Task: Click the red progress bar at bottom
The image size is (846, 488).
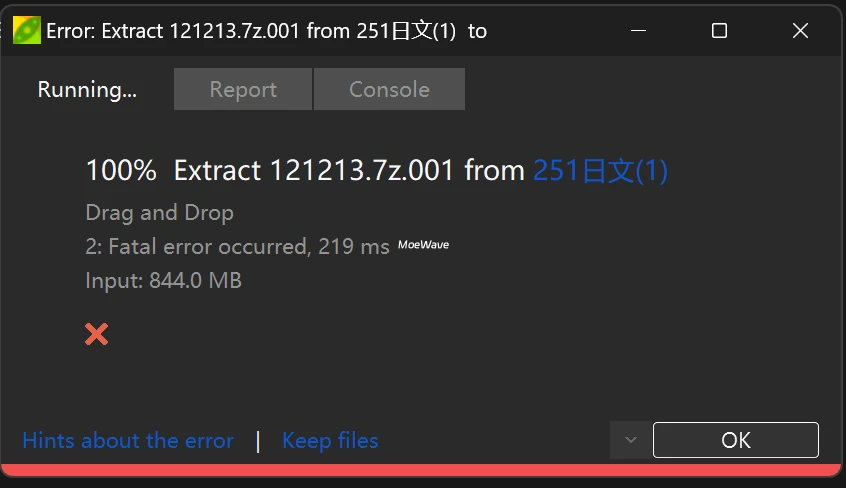Action: (x=421, y=470)
